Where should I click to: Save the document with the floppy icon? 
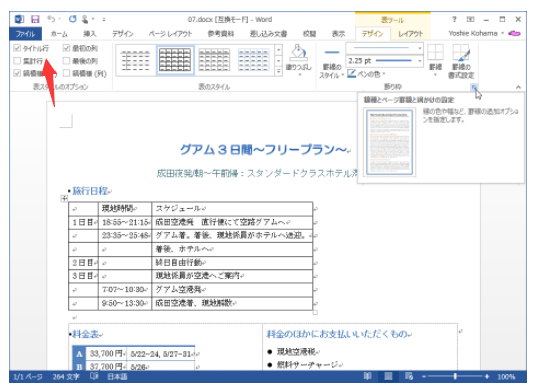pyautogui.click(x=35, y=19)
